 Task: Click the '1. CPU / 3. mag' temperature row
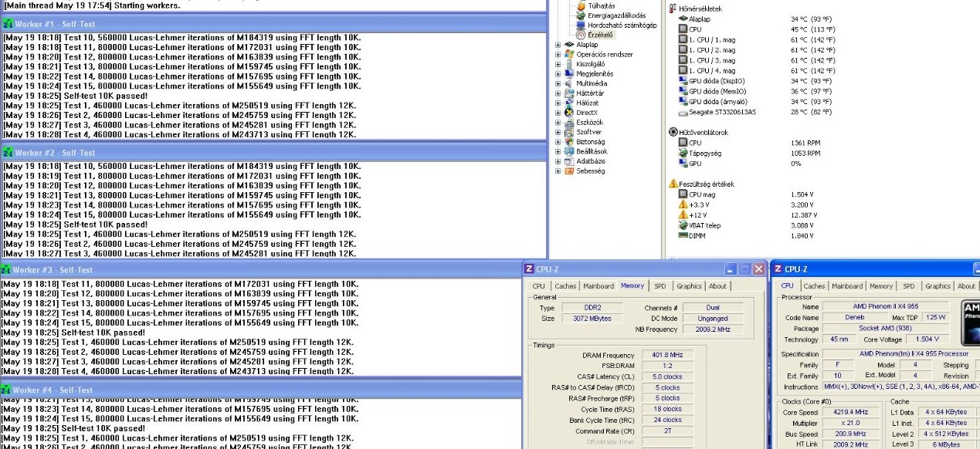(x=755, y=60)
